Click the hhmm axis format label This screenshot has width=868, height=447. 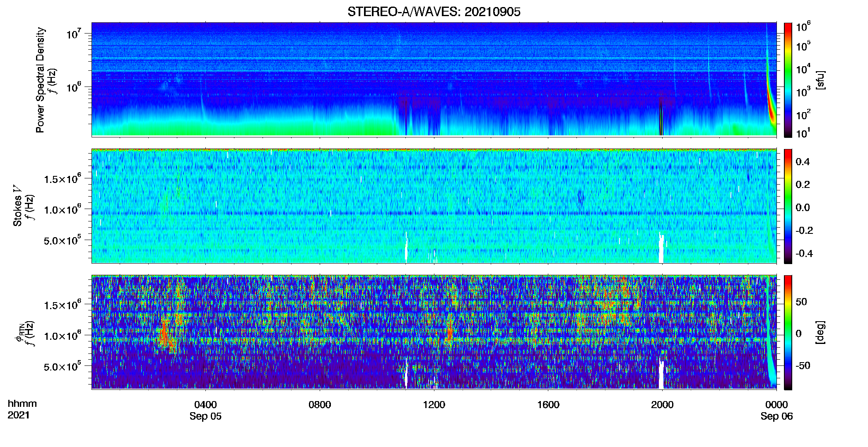22,404
